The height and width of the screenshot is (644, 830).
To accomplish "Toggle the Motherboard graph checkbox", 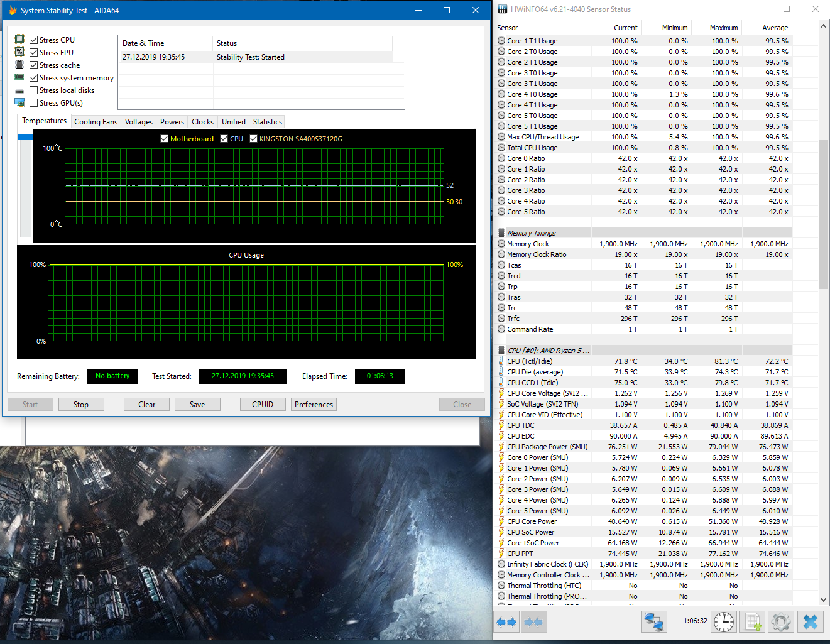I will 165,139.
